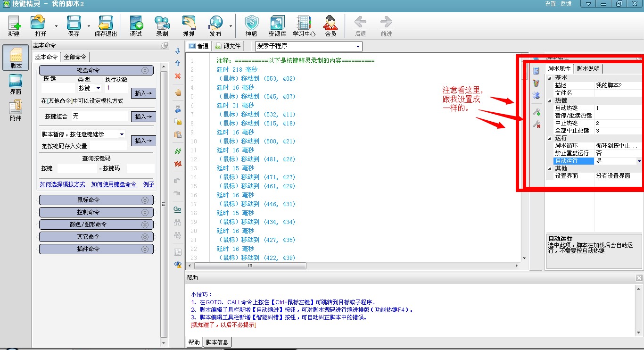Click the calculator icon in properties sidebar

[536, 71]
